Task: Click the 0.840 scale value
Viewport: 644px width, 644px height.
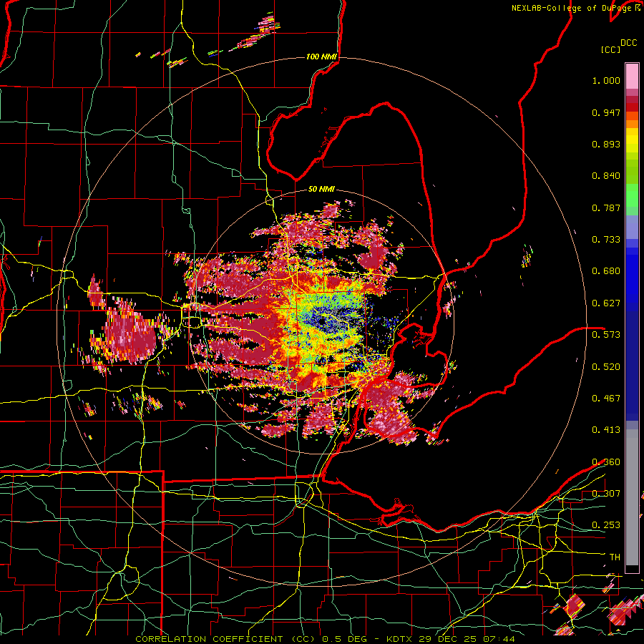Action: 606,176
